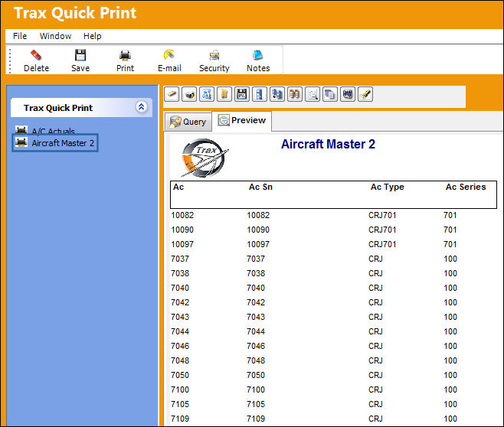Click the printer icon beside A/C Actuals
Screen dimensions: 504x427
click(x=21, y=129)
